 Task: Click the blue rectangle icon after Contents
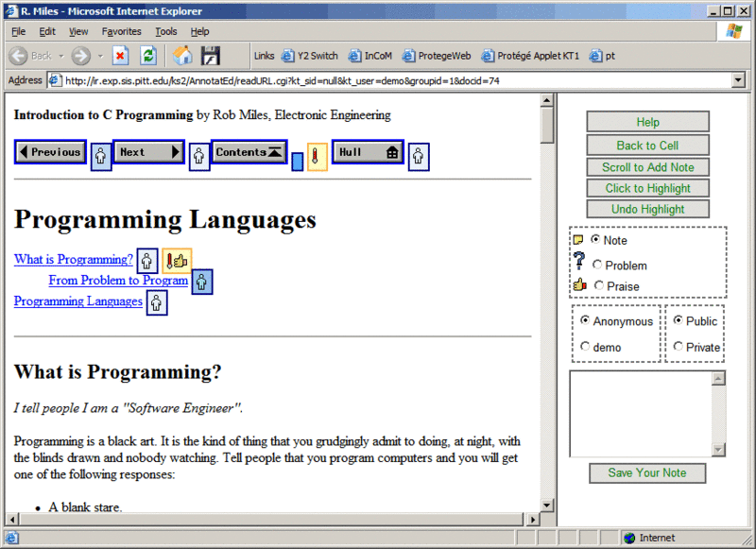tap(298, 162)
